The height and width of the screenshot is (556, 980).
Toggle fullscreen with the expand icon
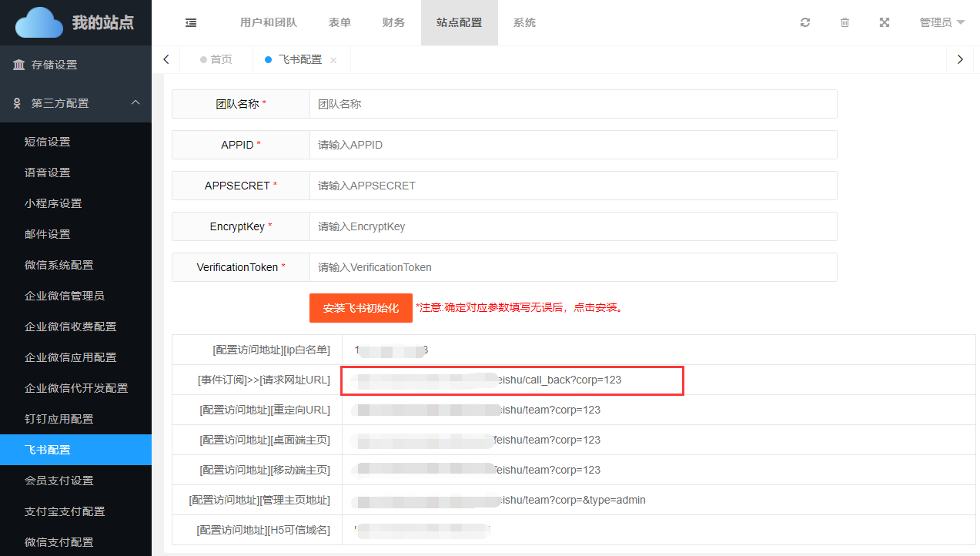coord(885,22)
